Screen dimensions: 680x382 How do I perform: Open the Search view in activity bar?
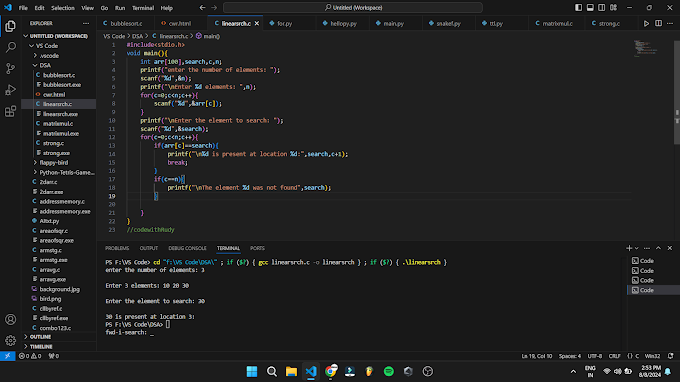click(x=10, y=47)
